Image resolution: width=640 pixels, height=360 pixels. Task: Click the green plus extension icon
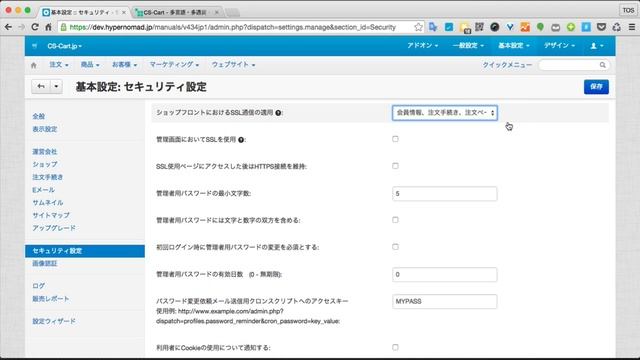571,27
